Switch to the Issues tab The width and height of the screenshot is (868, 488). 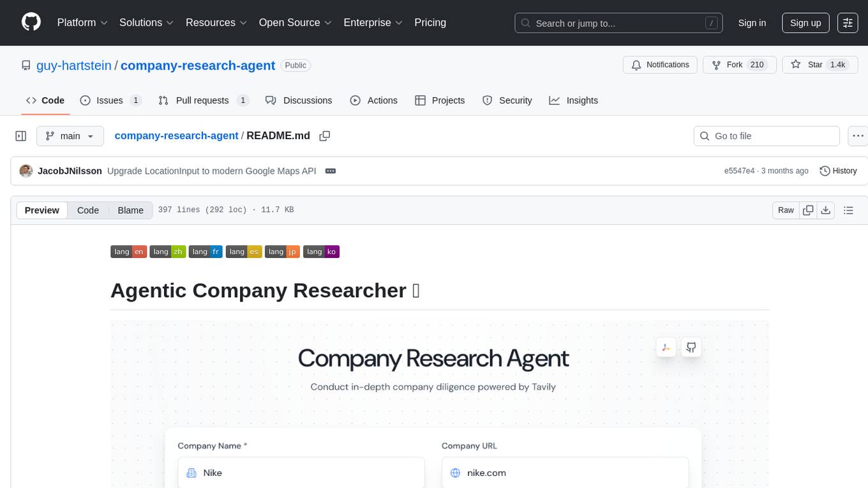pyautogui.click(x=110, y=100)
